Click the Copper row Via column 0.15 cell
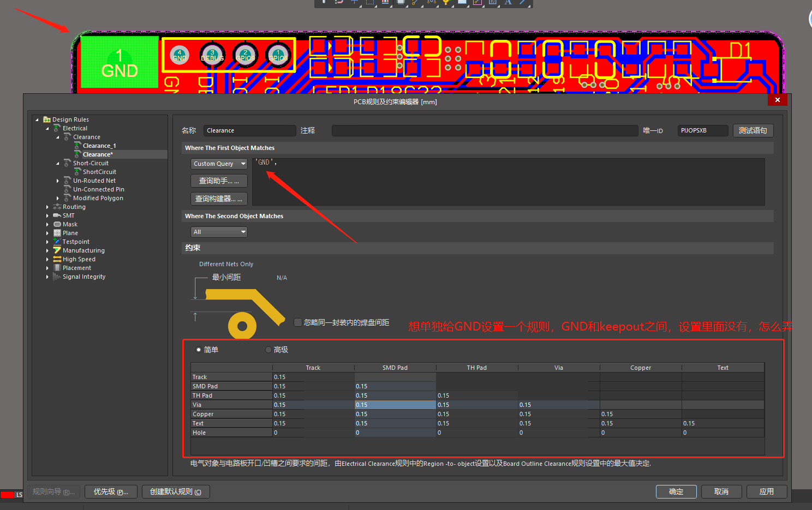This screenshot has height=510, width=812. pyautogui.click(x=559, y=414)
